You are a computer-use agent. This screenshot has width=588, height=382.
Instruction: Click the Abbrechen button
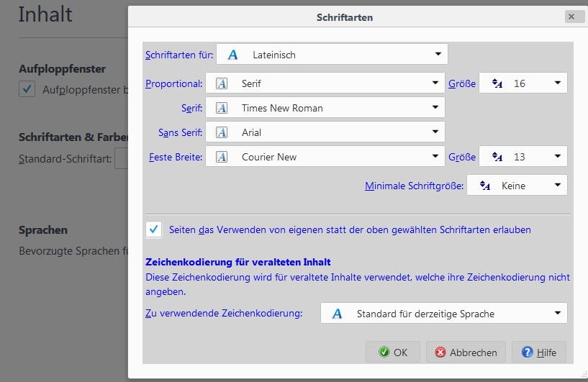tap(466, 353)
